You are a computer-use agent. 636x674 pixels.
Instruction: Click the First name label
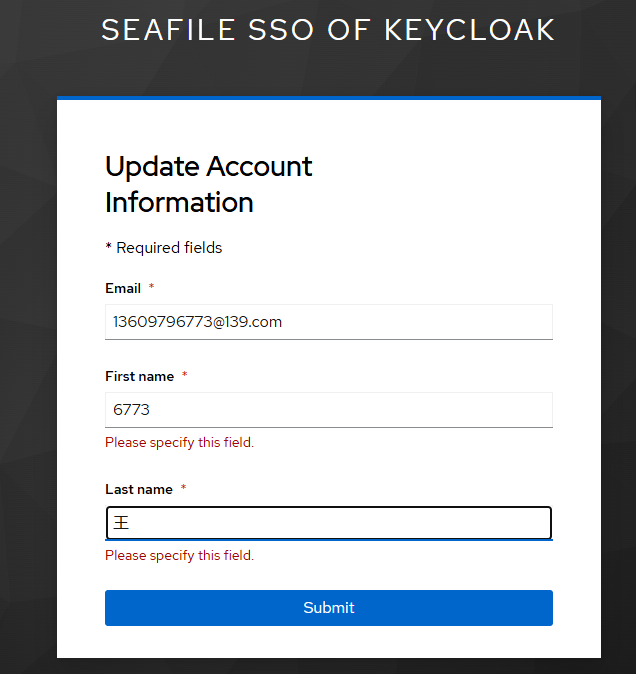pyautogui.click(x=140, y=376)
